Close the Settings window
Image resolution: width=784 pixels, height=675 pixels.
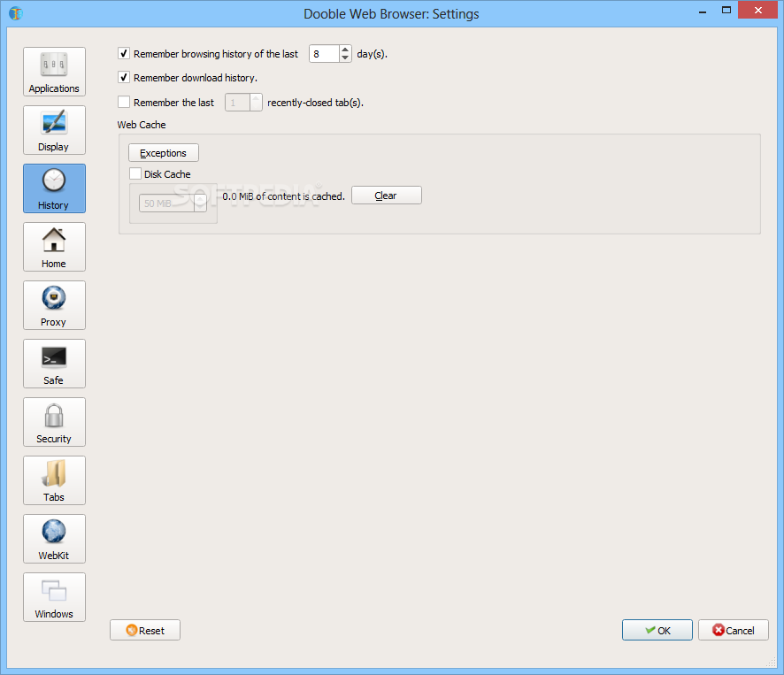pyautogui.click(x=758, y=11)
